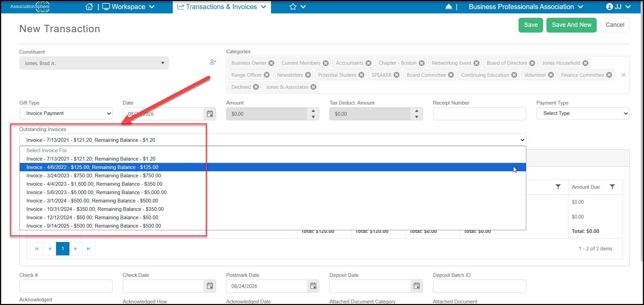Clear all categories with the X
The width and height of the screenshot is (644, 305).
pyautogui.click(x=624, y=75)
